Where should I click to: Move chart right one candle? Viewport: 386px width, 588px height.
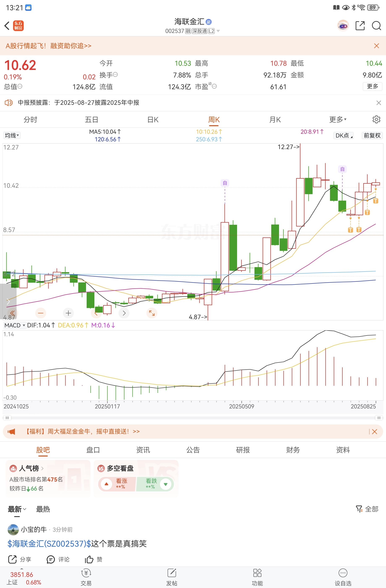(124, 313)
